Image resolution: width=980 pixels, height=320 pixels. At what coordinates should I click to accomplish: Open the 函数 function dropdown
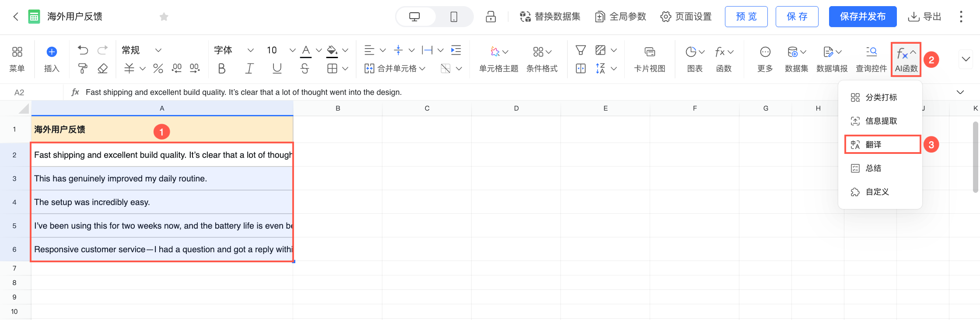724,59
